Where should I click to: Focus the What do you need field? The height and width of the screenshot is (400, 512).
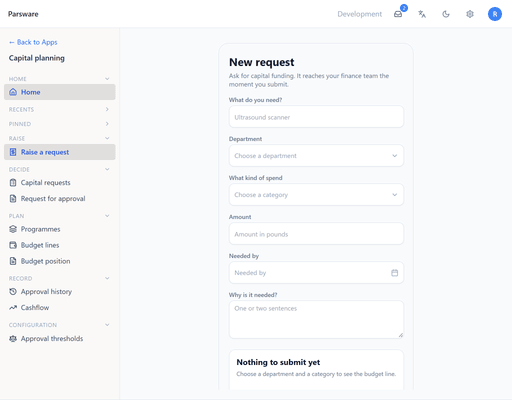(316, 117)
